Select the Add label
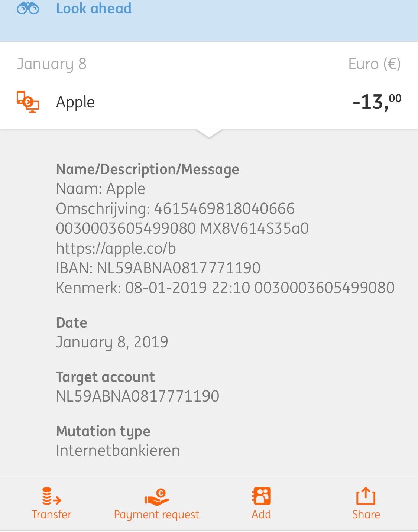Image resolution: width=418 pixels, height=532 pixels. tap(261, 515)
